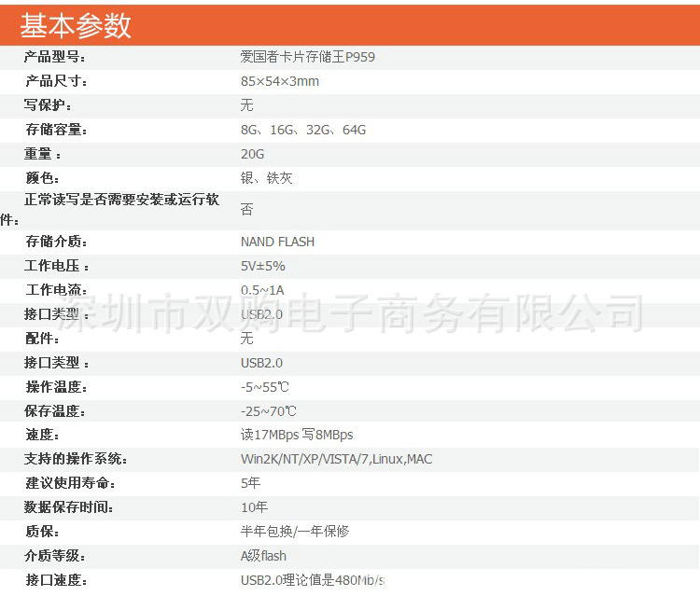
Task: Click the value USB2.0理论值是480Mb/s
Action: point(313,580)
